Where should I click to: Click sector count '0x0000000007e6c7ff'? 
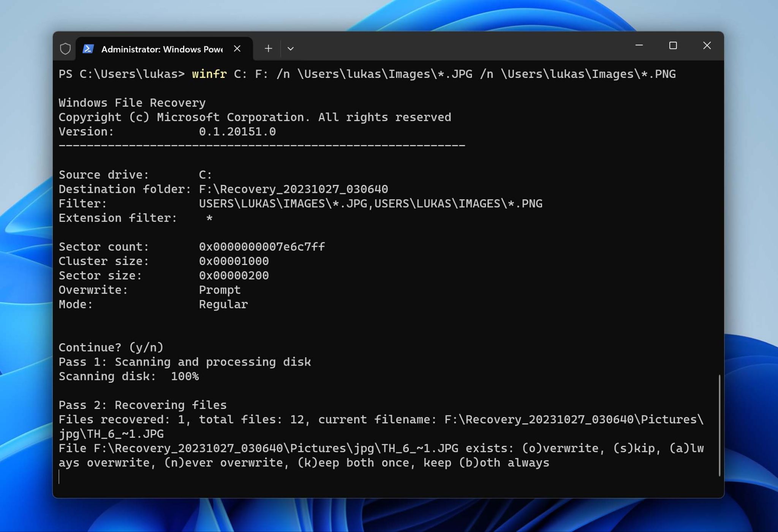[x=262, y=247]
